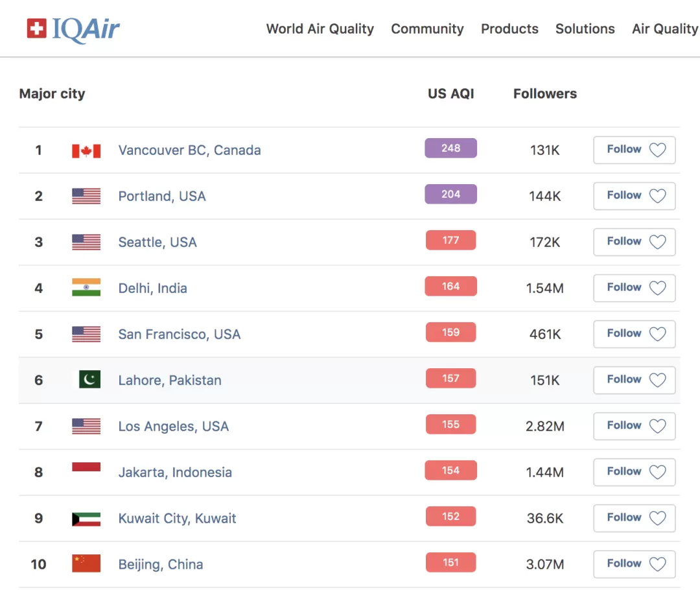
Task: Open the San Francisco, USA city link
Action: coord(180,334)
